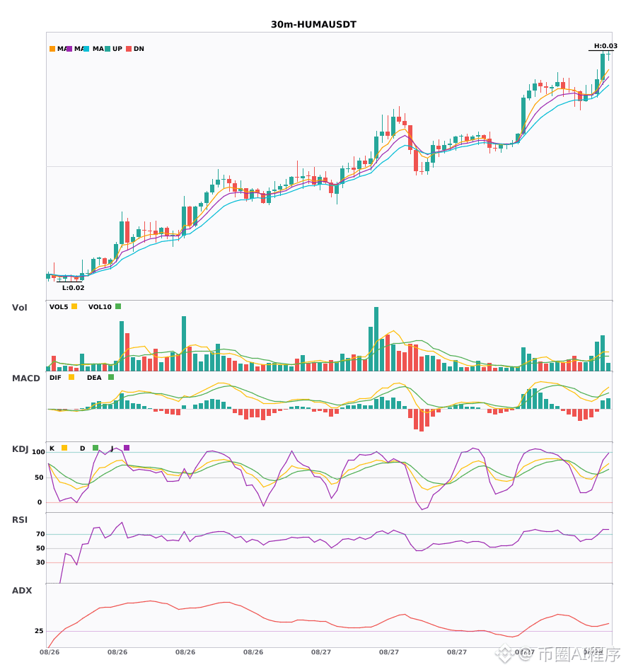Click the 25 level on ADX axis
The height and width of the screenshot is (672, 626).
click(39, 631)
